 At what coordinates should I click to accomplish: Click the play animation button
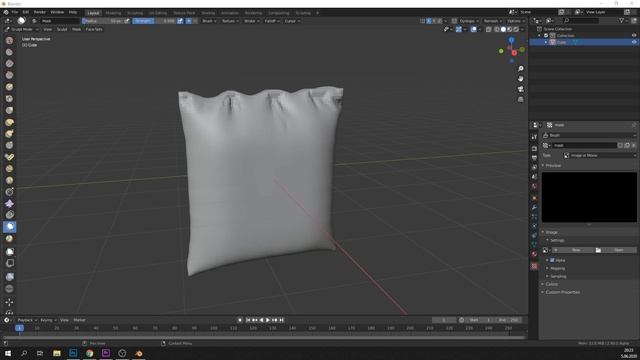268,320
